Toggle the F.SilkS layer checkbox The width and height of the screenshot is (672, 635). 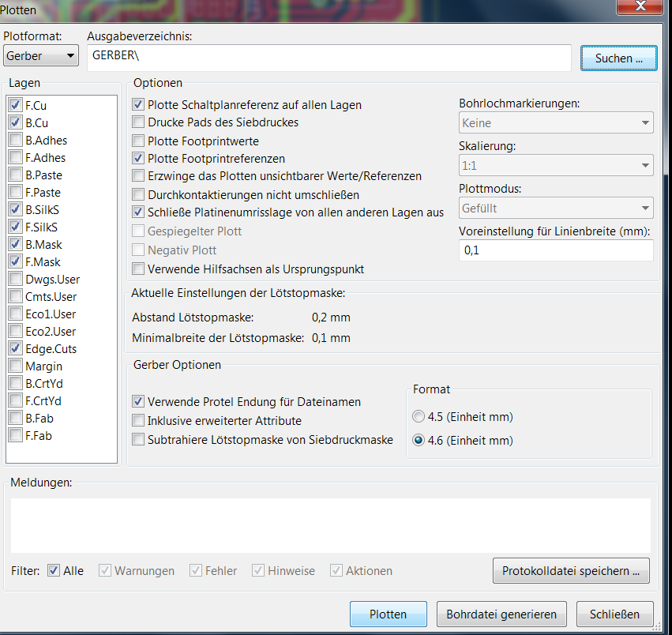(16, 227)
